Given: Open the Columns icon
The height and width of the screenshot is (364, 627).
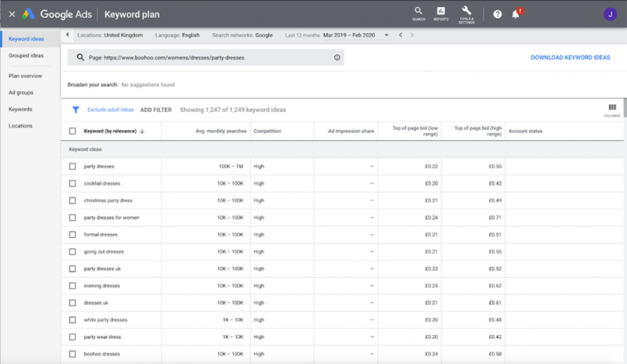Looking at the screenshot, I should click(612, 110).
